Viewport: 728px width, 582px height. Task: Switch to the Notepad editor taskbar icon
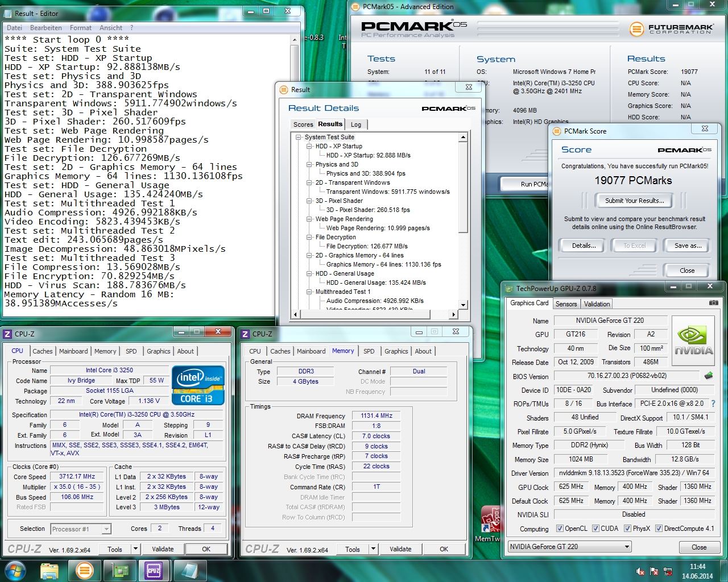(189, 570)
